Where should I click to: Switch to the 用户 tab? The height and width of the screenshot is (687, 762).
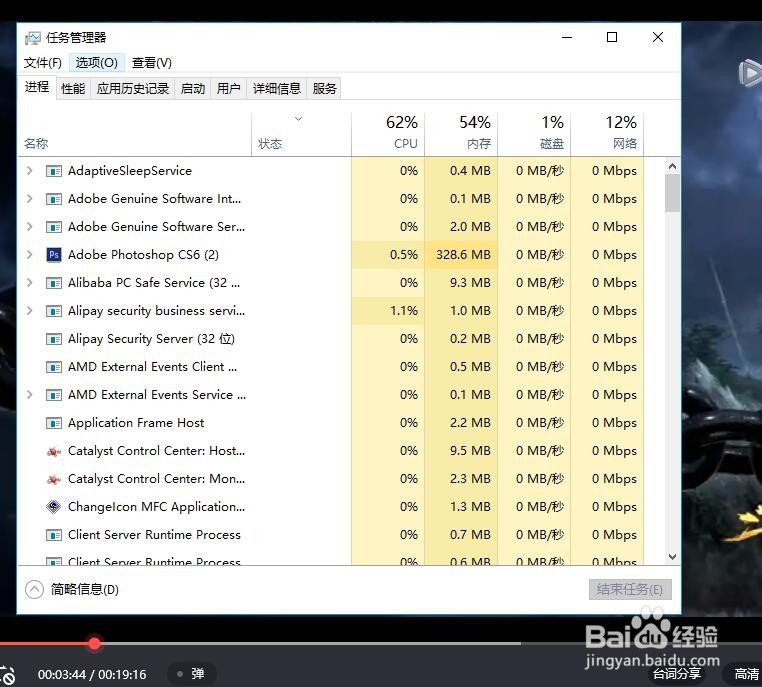[x=228, y=88]
